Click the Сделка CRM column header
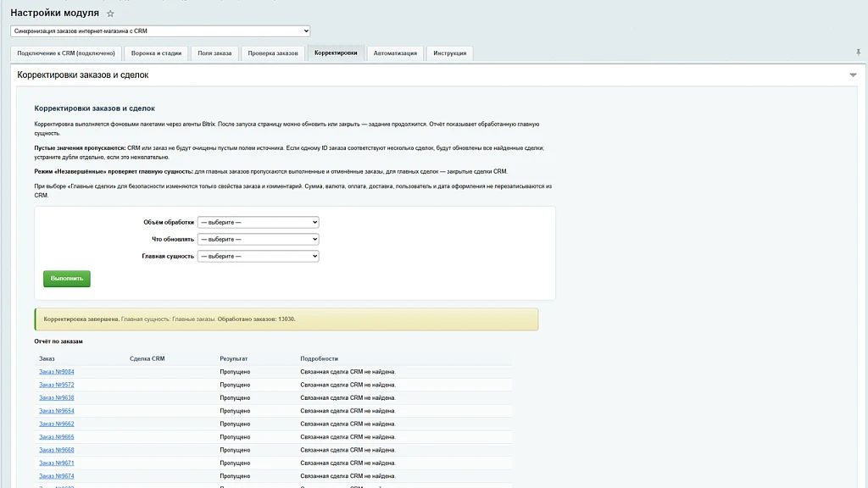 click(147, 358)
